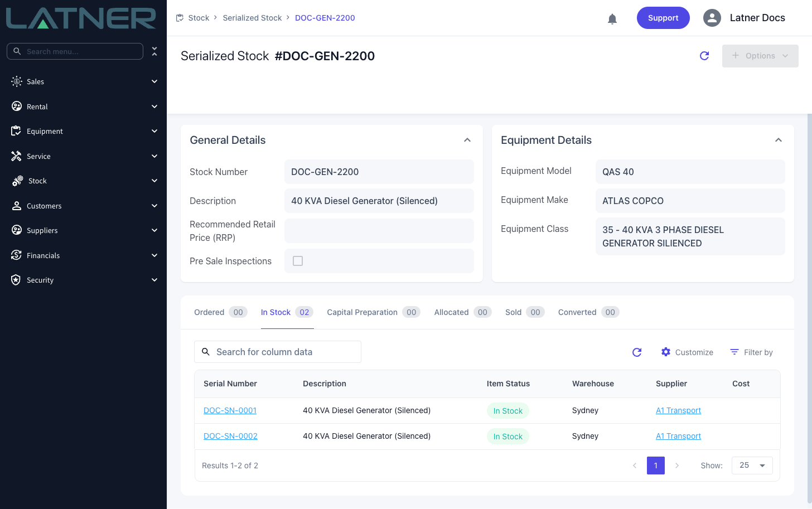Open serial number DOC-SN-0002 link

tap(230, 436)
